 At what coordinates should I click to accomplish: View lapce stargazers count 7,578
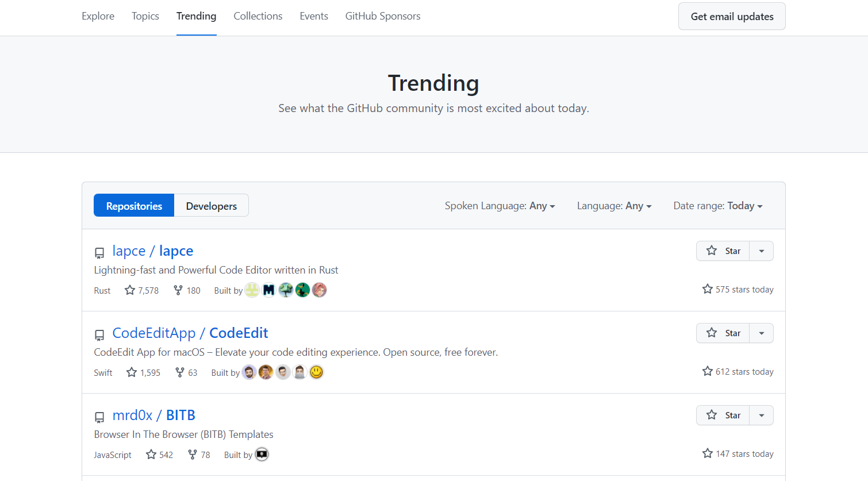[141, 290]
